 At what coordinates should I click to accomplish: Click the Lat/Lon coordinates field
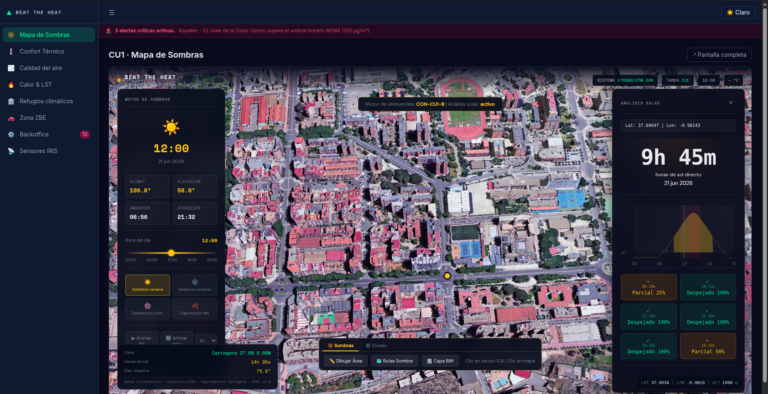tap(678, 125)
